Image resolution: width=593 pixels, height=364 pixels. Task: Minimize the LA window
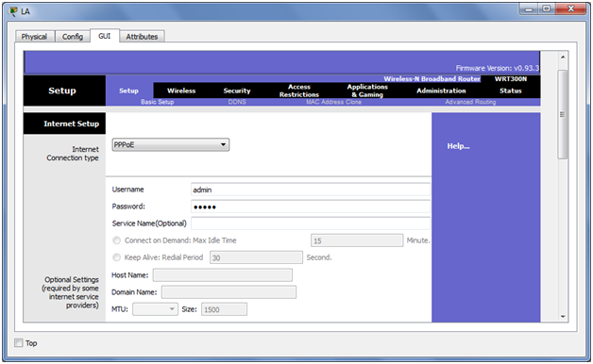pos(529,9)
